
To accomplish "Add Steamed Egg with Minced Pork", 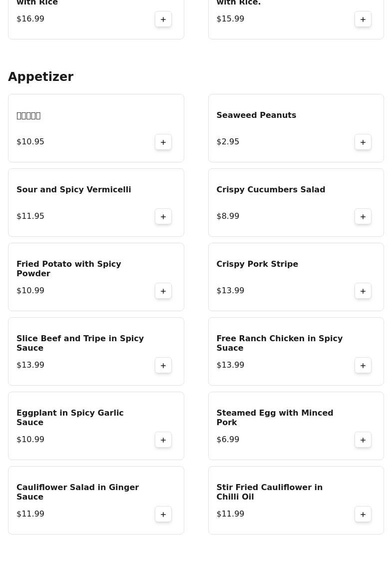I will (x=363, y=440).
